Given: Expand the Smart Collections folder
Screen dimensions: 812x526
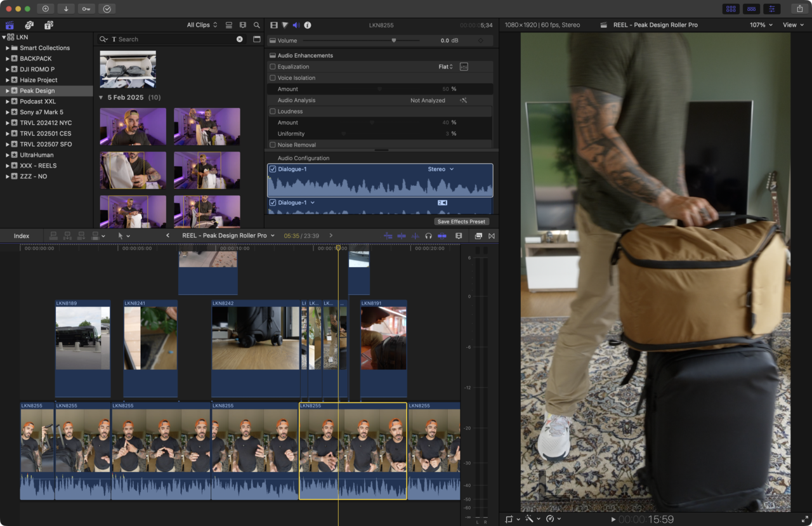Looking at the screenshot, I should (6, 48).
